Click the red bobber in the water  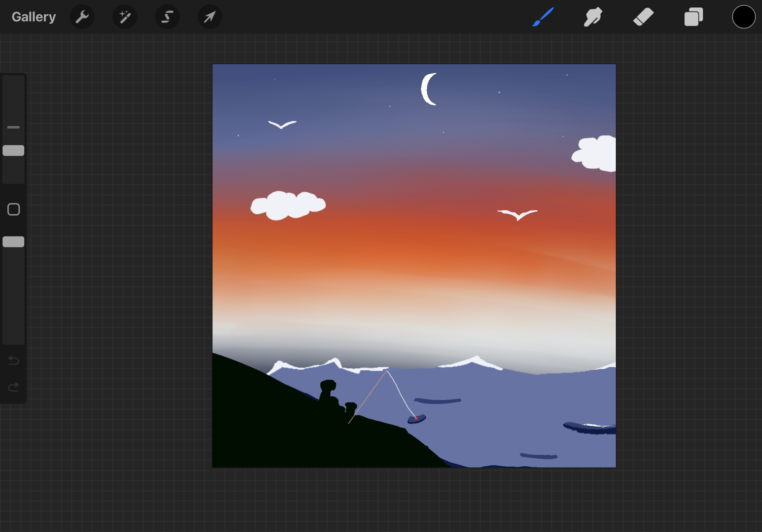pos(416,418)
